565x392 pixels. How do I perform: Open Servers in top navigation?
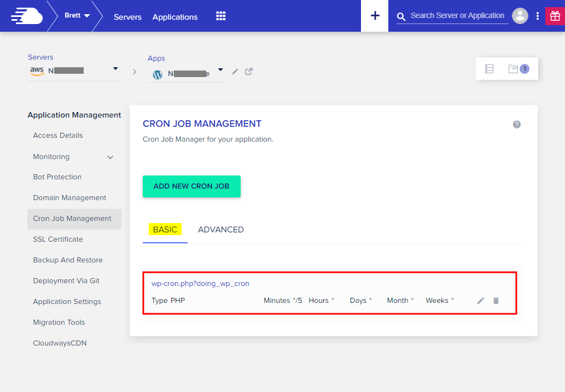(x=127, y=17)
